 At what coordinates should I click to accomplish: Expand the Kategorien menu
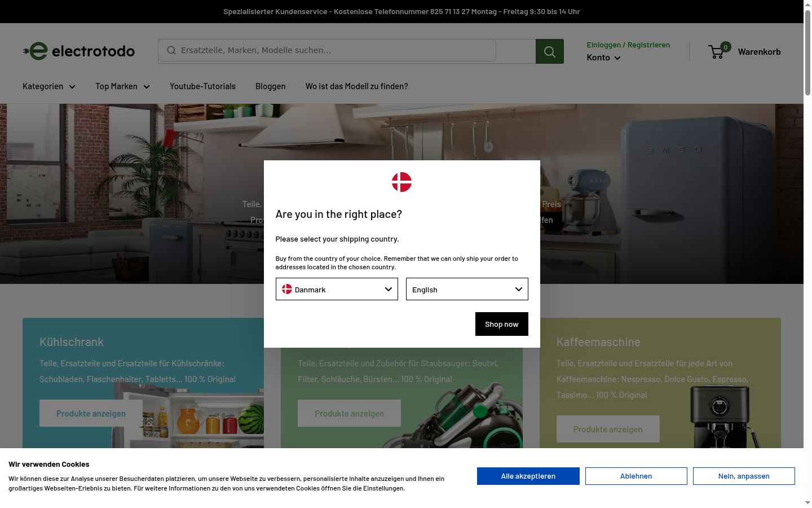(x=49, y=86)
